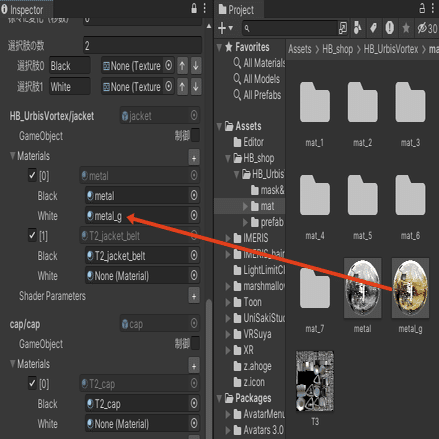The width and height of the screenshot is (439, 439).
Task: Select the metal material thumbnail
Action: click(362, 289)
